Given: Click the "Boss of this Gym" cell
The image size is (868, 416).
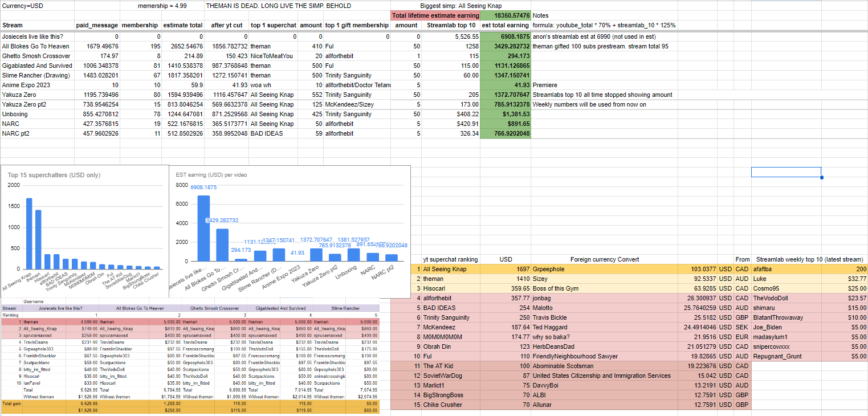Looking at the screenshot, I should (x=604, y=288).
